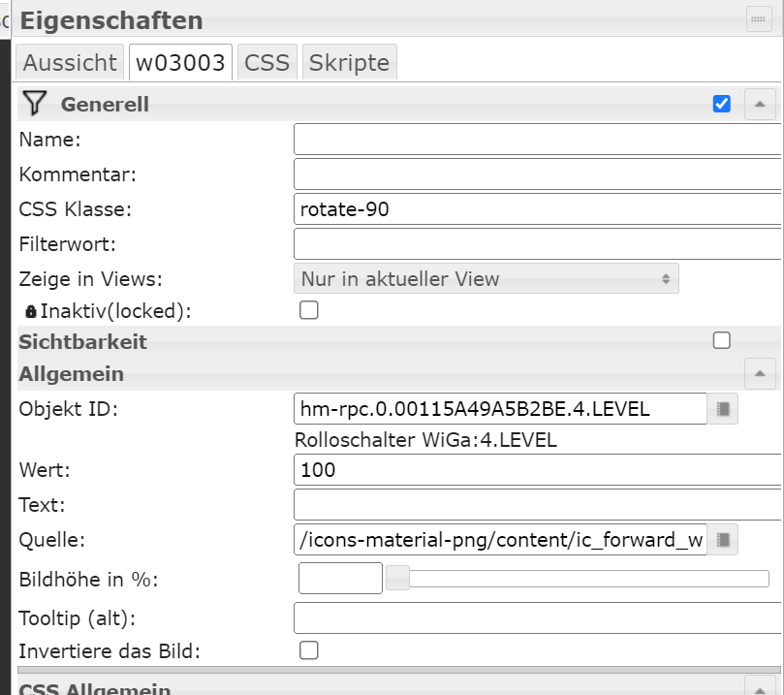Click the Rolloschalter WiGa:4.LEVEL label
This screenshot has width=784, height=695.
[425, 440]
